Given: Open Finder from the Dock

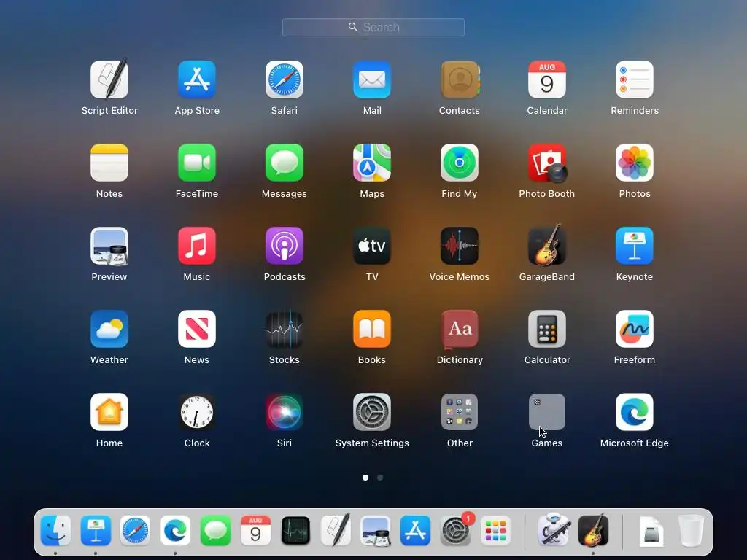Looking at the screenshot, I should 55,531.
